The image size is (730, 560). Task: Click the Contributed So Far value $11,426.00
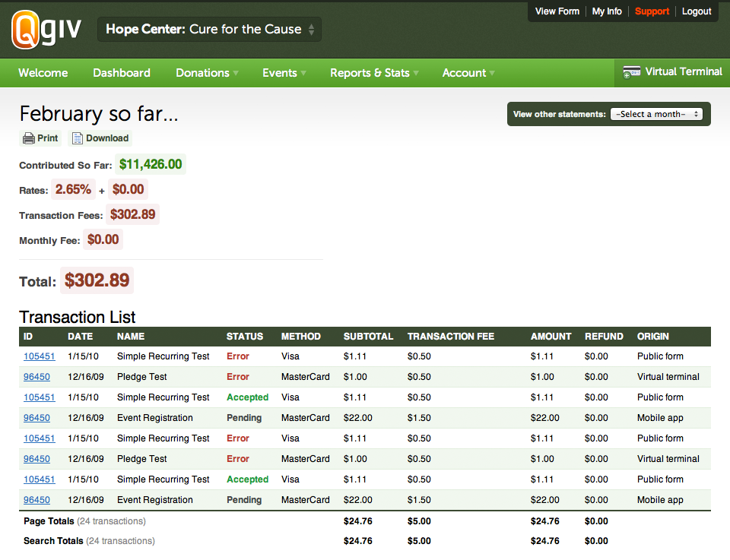click(151, 164)
